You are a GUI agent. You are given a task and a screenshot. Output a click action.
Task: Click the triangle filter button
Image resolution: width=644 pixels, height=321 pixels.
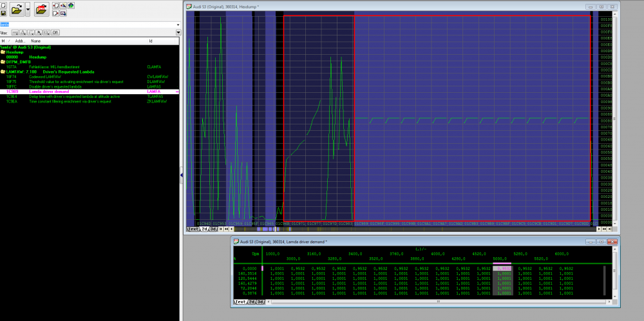23,32
